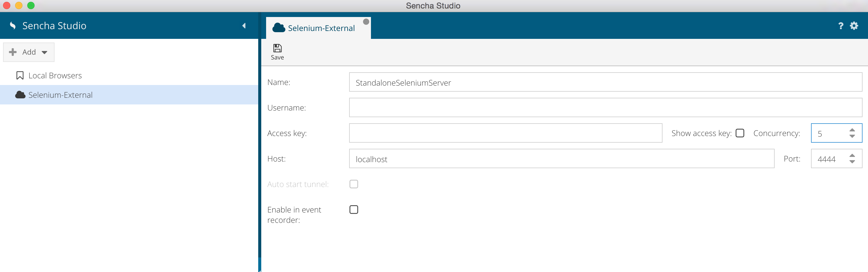This screenshot has height=272, width=868.
Task: Select Local Browsers in the sidebar list
Action: click(55, 76)
